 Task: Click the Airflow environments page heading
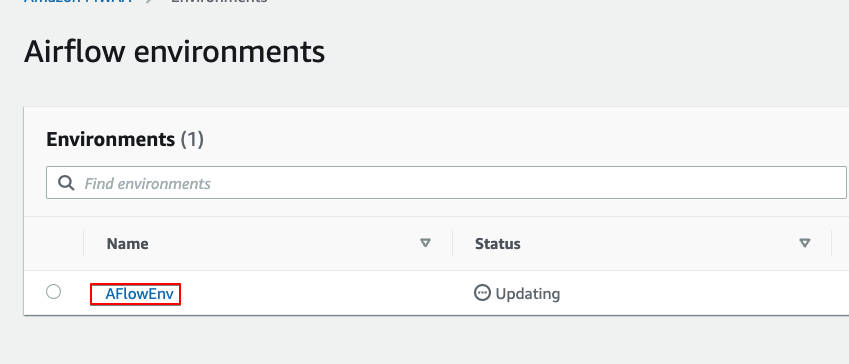pos(174,52)
